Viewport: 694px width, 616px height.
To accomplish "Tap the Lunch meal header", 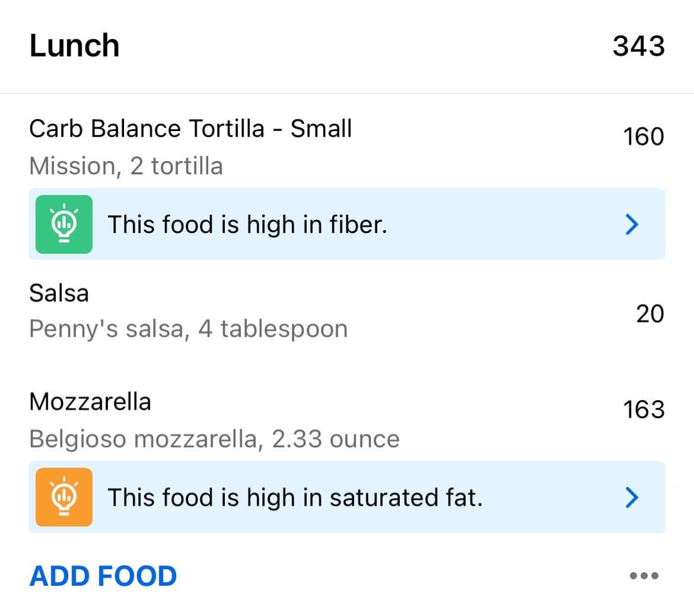I will [x=75, y=45].
